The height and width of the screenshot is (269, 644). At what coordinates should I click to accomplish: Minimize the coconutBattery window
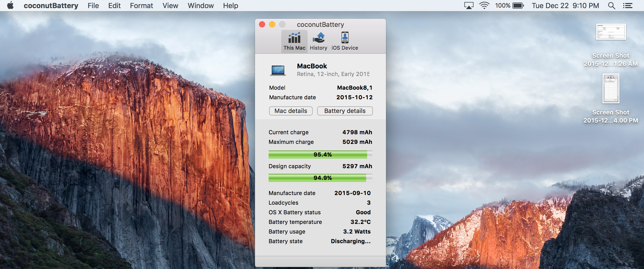coord(272,24)
